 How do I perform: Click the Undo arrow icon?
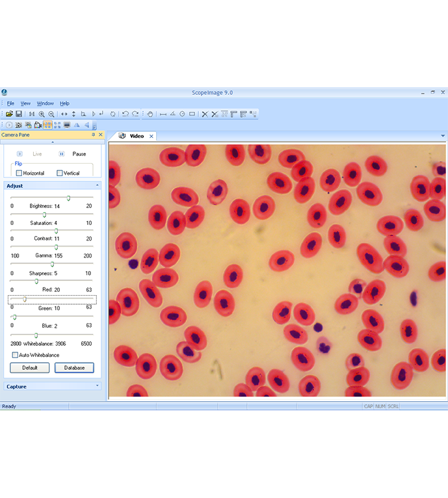125,114
